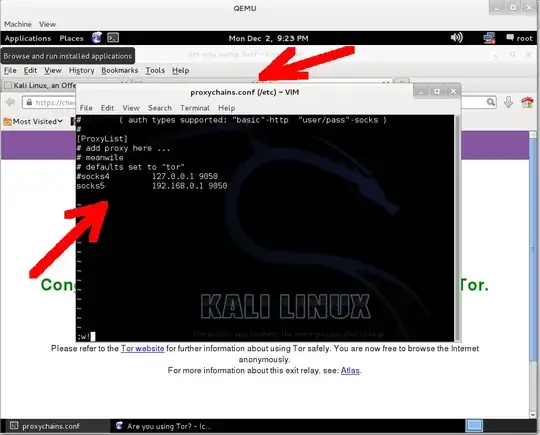Launch the Iceweasel globe icon in panel
540x435 pixels.
(97, 38)
